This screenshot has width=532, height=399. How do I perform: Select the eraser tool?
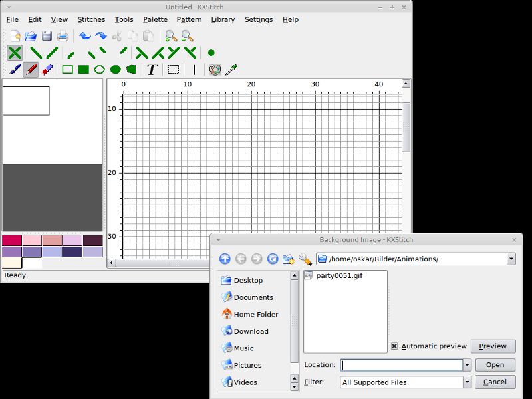pos(47,70)
